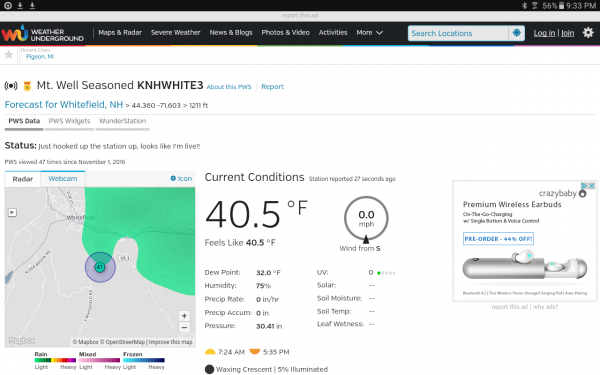Viewport: 600px width, 375px height.
Task: Click the 40.5 °F temperature reading
Action: (256, 214)
